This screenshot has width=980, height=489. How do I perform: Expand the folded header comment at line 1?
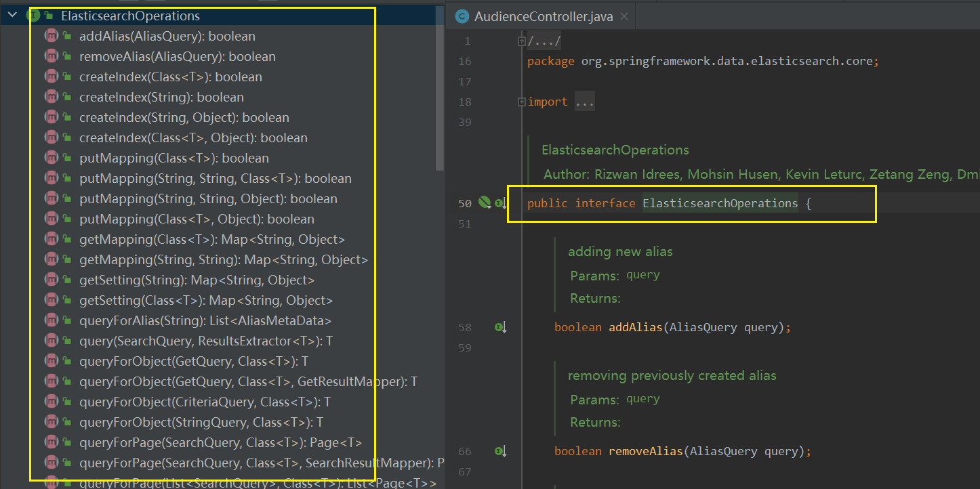coord(521,41)
